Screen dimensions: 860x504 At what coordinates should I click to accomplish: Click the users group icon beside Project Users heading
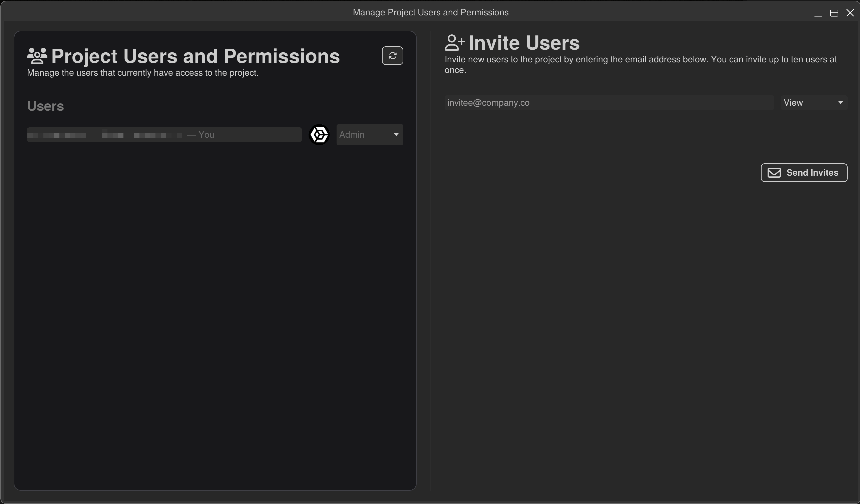pos(37,56)
